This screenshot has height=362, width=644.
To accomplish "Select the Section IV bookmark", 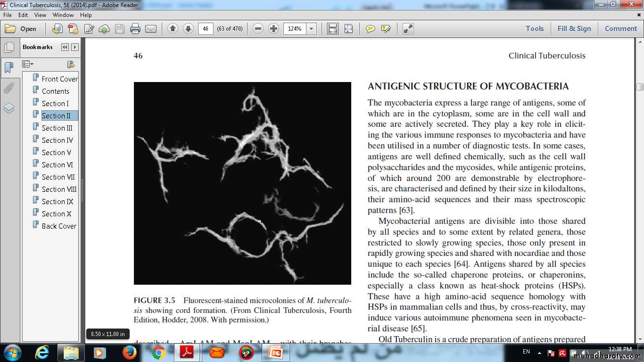I will (x=57, y=140).
